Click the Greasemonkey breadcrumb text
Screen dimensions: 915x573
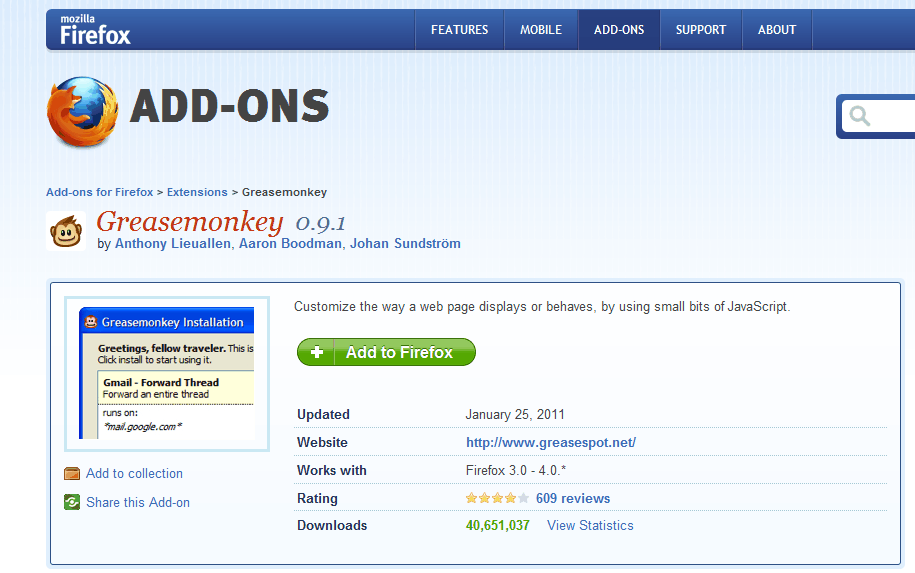pyautogui.click(x=284, y=192)
